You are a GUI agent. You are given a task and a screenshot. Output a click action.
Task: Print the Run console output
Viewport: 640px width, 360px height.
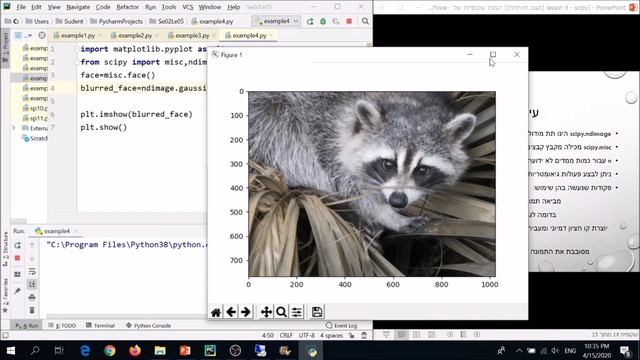32,297
